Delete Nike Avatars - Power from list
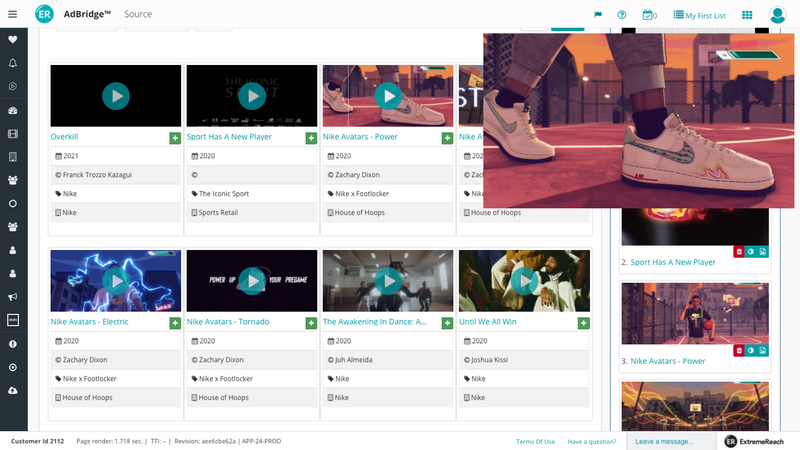Image resolution: width=800 pixels, height=450 pixels. click(739, 351)
